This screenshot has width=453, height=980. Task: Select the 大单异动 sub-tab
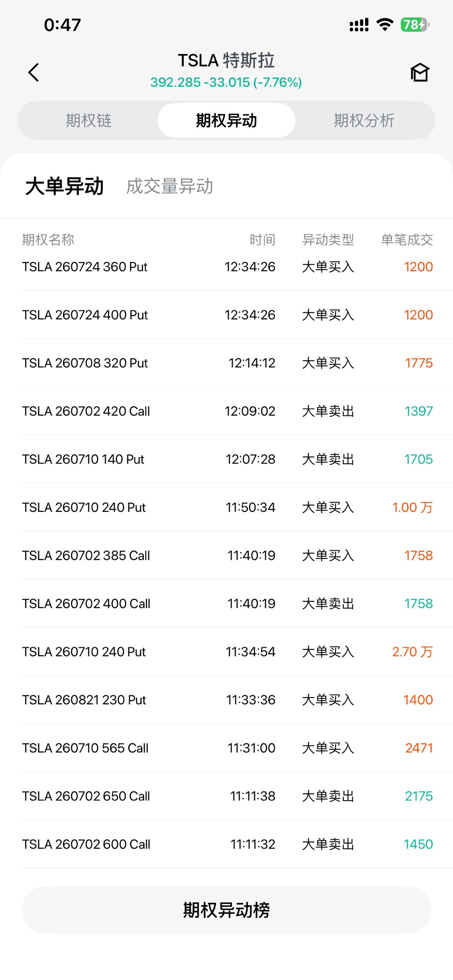(x=64, y=186)
